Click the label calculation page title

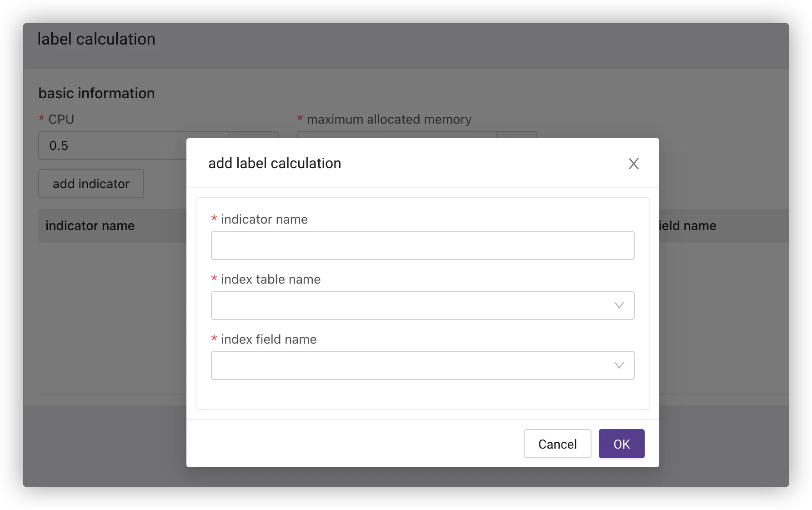pos(96,40)
